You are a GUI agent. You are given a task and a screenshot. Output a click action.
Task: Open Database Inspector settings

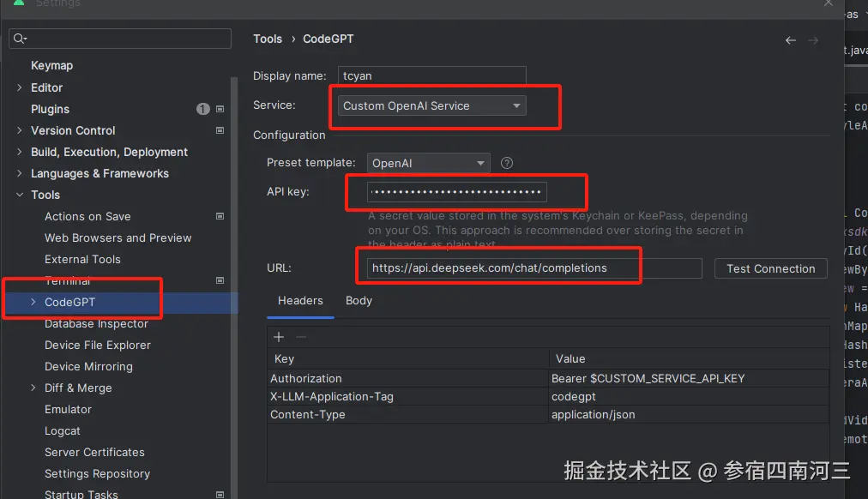coord(96,323)
